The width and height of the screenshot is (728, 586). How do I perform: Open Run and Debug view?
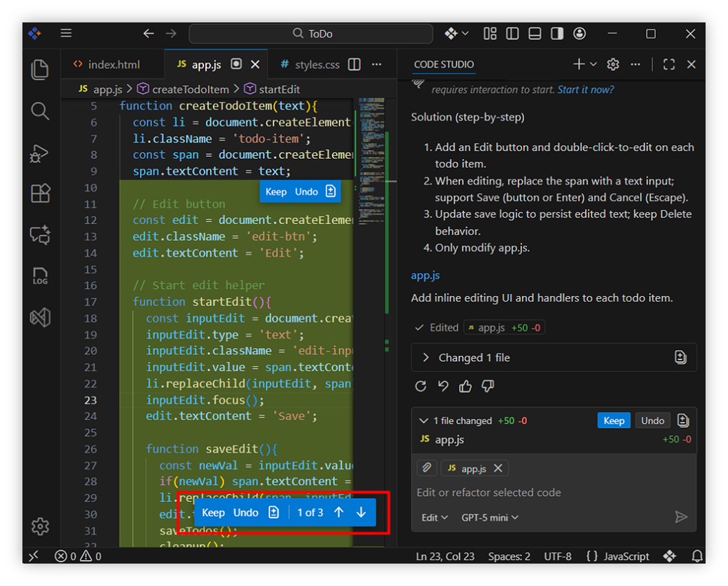click(x=40, y=153)
